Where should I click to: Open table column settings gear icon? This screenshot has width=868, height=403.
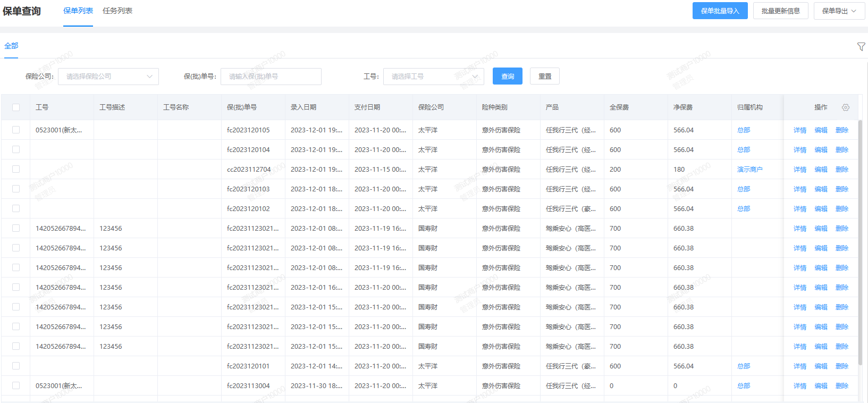(x=846, y=107)
